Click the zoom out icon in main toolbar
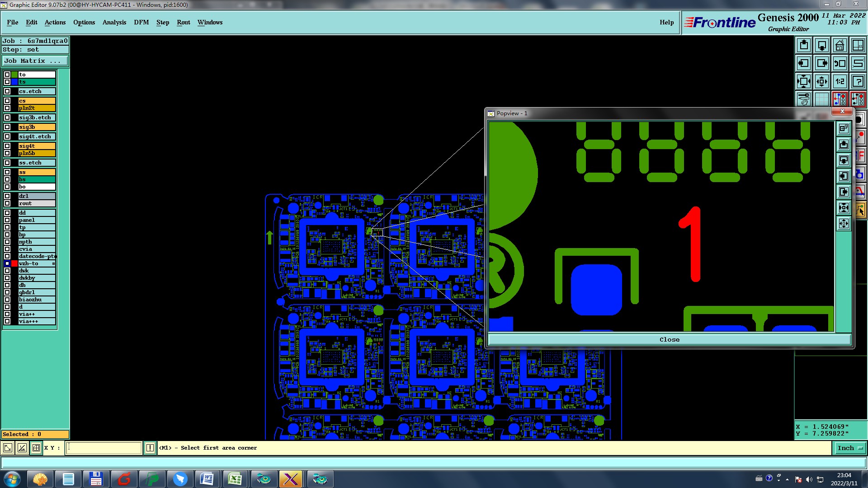 pyautogui.click(x=822, y=81)
